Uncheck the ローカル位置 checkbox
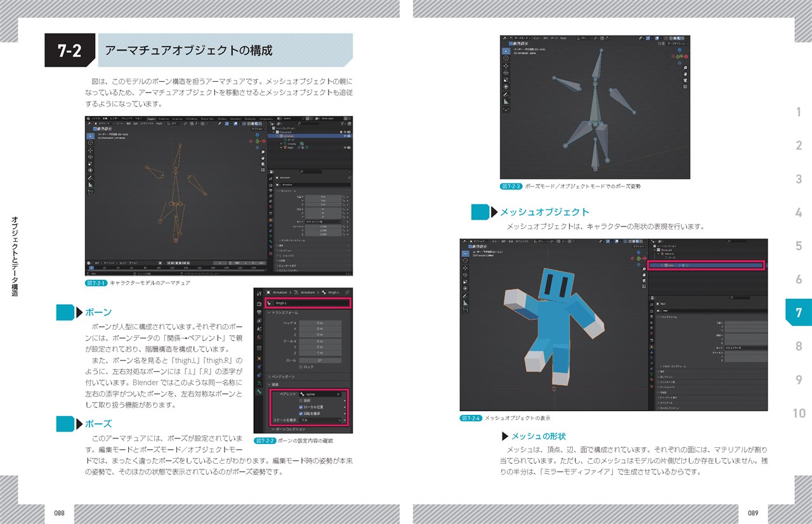812x524 pixels. (302, 407)
